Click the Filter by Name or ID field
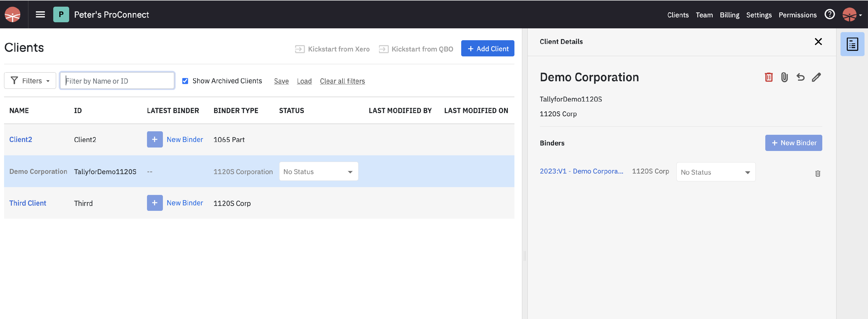868x319 pixels. click(x=117, y=81)
